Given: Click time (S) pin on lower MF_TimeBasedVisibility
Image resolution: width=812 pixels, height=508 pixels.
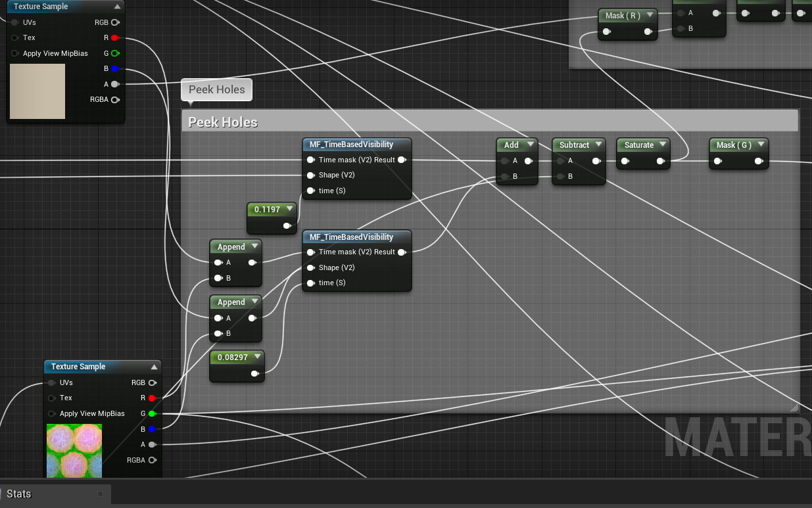Looking at the screenshot, I should [310, 283].
